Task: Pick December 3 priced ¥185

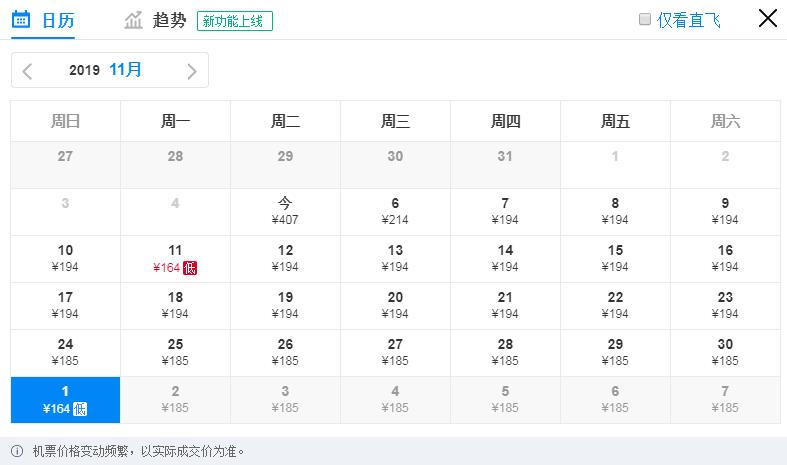Action: tap(285, 400)
